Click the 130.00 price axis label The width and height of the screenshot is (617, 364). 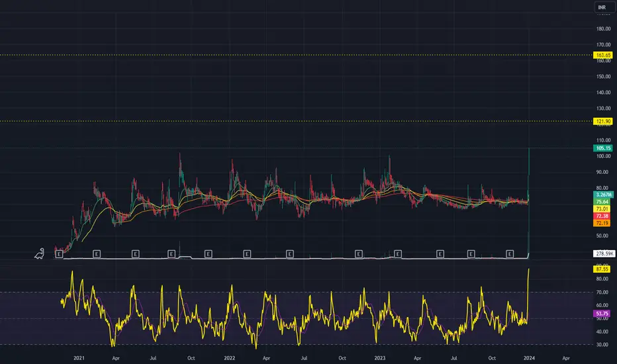coord(603,109)
